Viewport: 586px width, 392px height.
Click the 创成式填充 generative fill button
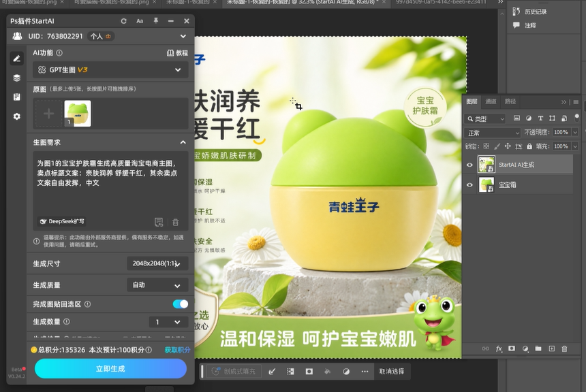(x=234, y=372)
